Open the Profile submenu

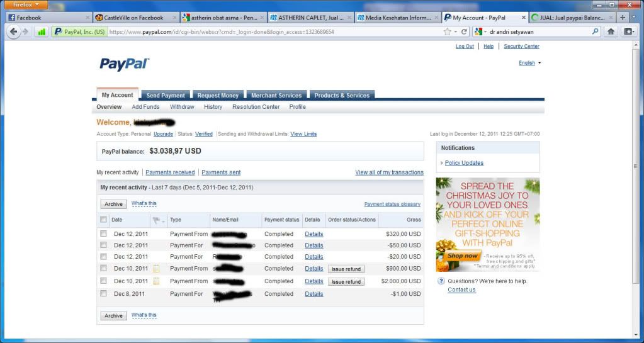click(297, 107)
